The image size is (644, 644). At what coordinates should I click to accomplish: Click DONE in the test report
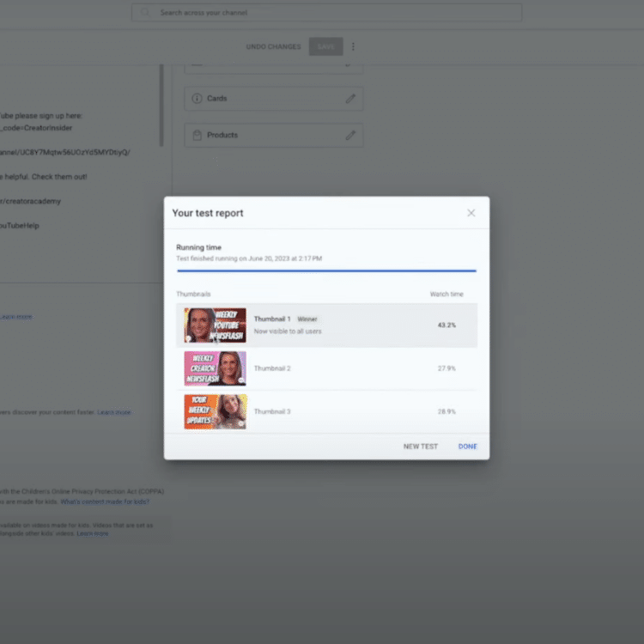click(467, 447)
